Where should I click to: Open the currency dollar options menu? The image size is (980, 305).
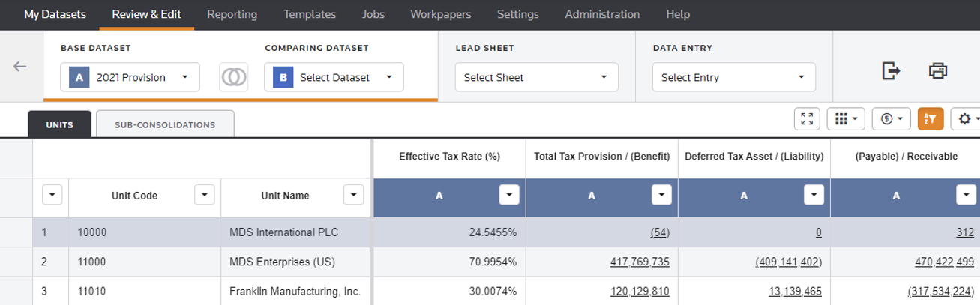(x=892, y=118)
